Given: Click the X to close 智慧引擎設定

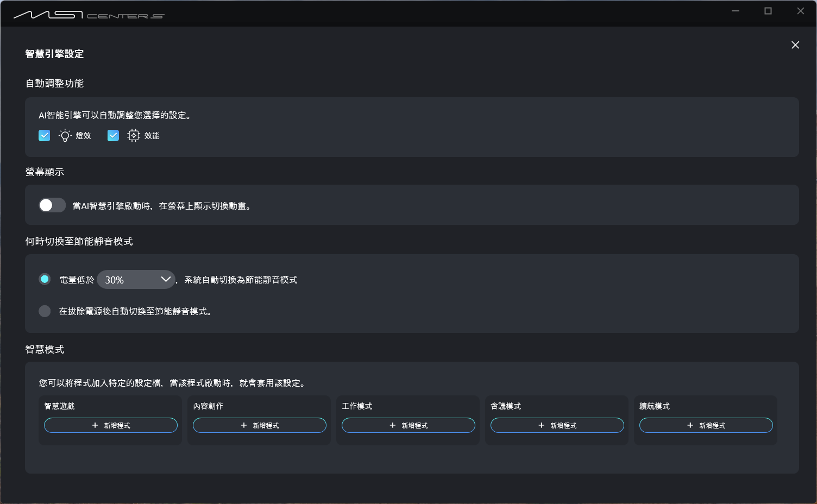Looking at the screenshot, I should coord(795,45).
